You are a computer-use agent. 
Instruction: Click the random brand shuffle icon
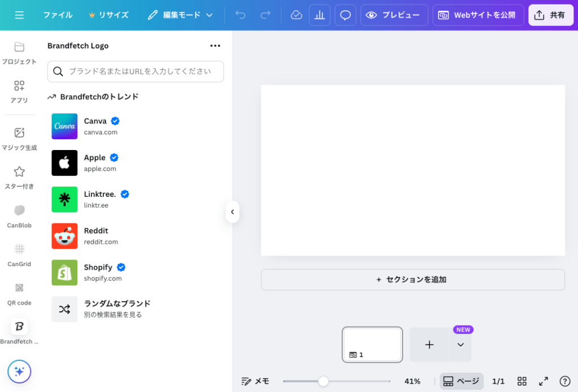pyautogui.click(x=64, y=309)
